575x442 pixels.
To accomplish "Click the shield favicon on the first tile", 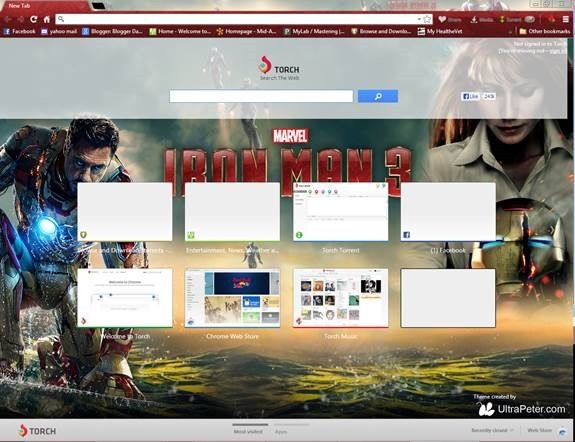I will (x=83, y=235).
